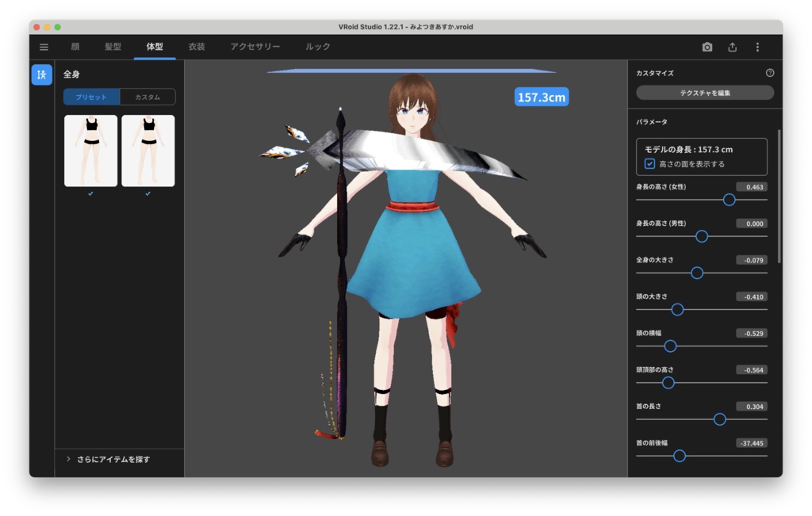Screen dimensions: 812x516
Task: Click the 頭の大きさ slider handle
Action: click(x=677, y=309)
